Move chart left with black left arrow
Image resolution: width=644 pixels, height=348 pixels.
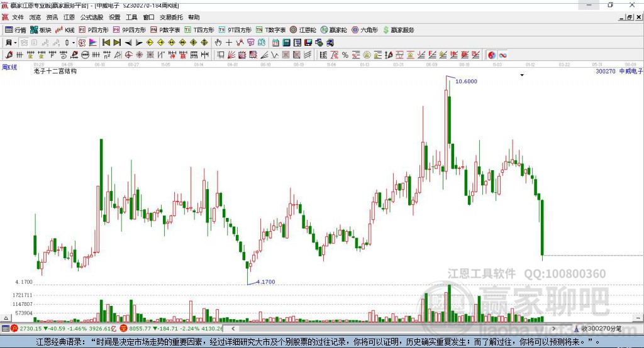coord(128,43)
